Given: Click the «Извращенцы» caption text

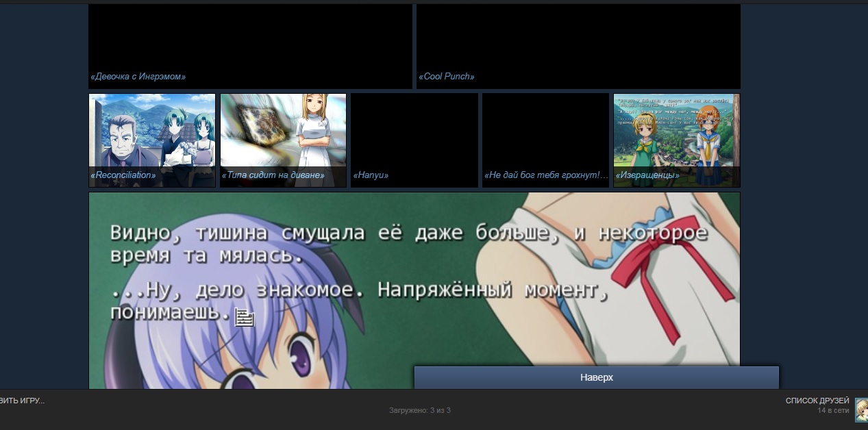Looking at the screenshot, I should point(647,175).
